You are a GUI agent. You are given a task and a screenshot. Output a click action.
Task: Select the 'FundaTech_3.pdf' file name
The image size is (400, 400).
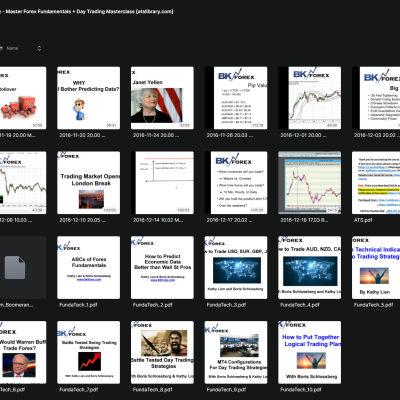[x=226, y=305]
